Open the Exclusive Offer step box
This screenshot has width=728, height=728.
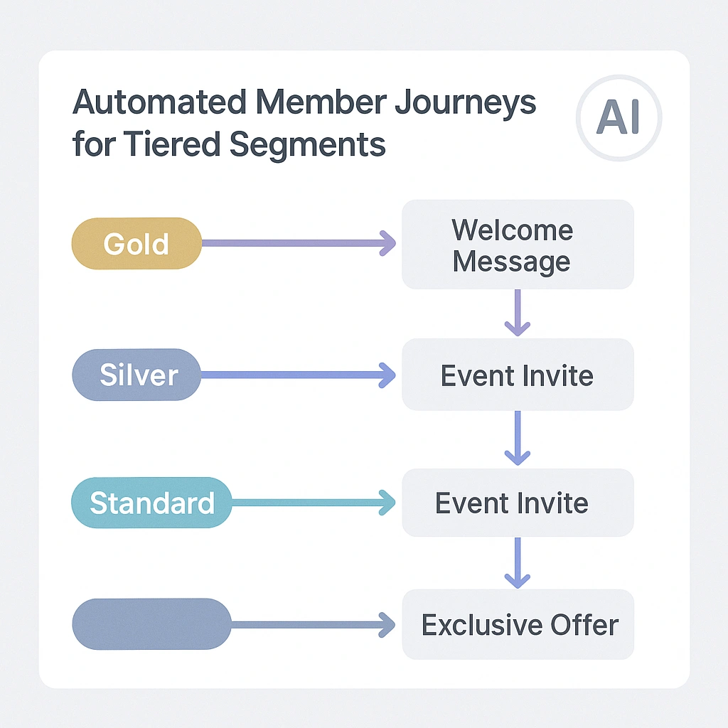pos(517,625)
